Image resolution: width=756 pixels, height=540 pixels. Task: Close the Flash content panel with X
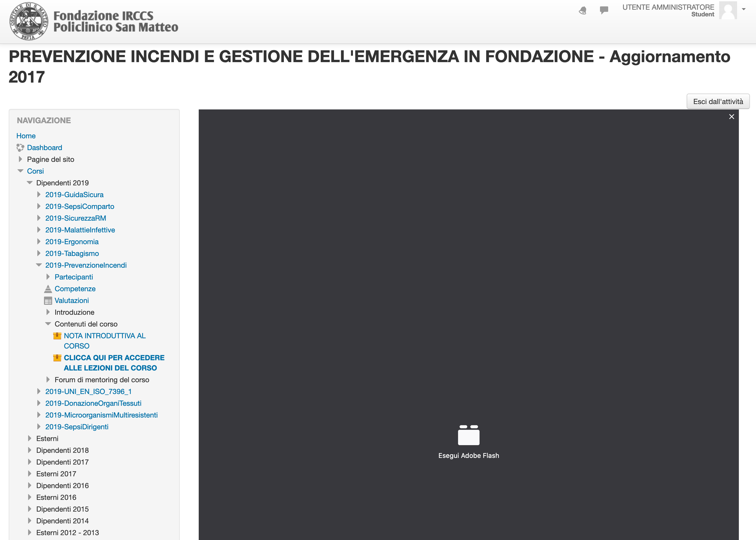pyautogui.click(x=731, y=117)
